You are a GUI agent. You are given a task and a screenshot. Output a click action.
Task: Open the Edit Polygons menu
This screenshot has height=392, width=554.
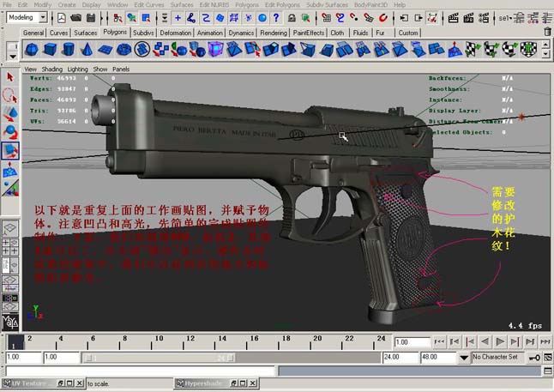[x=282, y=4]
